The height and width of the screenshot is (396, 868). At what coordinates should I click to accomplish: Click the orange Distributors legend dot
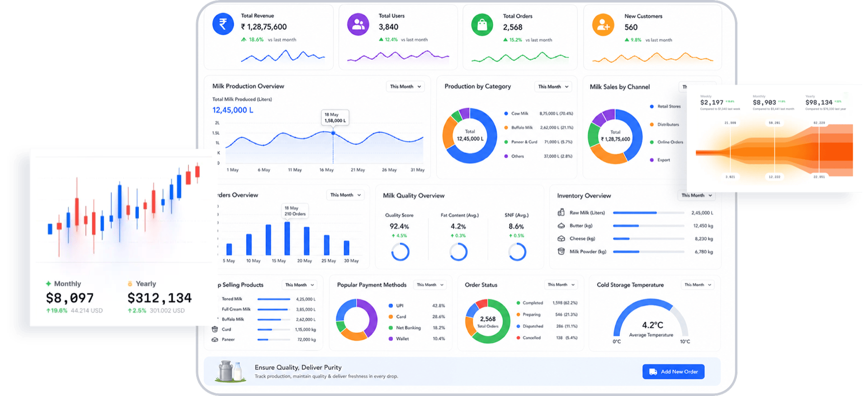pyautogui.click(x=652, y=124)
